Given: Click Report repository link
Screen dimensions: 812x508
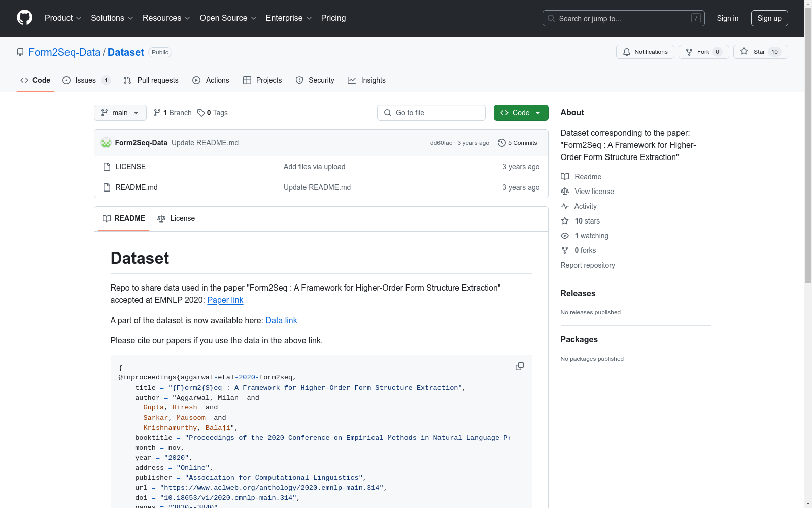Looking at the screenshot, I should [588, 265].
